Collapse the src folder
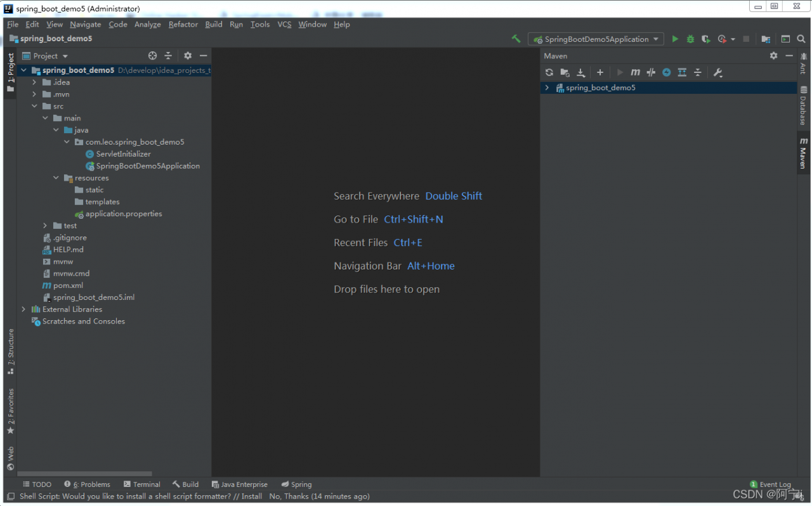This screenshot has height=506, width=812. [x=35, y=107]
